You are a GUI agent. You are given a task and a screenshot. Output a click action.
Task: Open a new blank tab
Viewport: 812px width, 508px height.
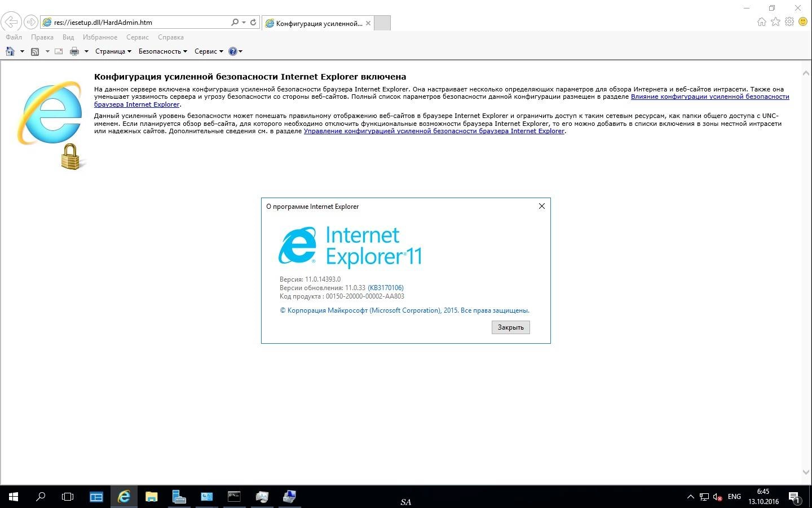coord(382,23)
